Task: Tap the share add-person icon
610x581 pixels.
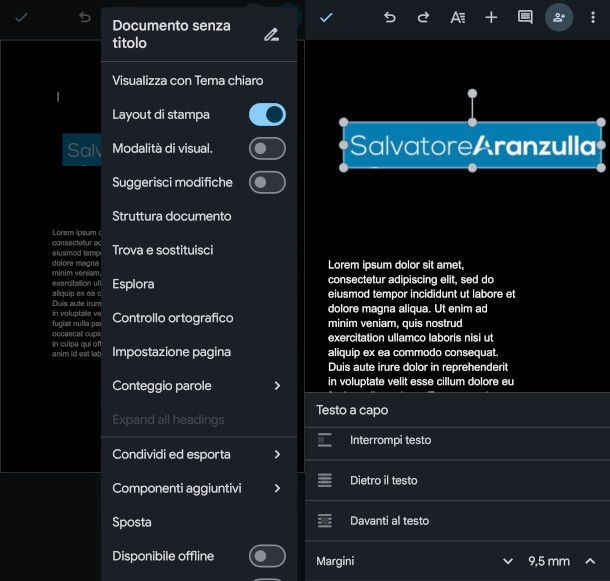Action: click(x=559, y=17)
